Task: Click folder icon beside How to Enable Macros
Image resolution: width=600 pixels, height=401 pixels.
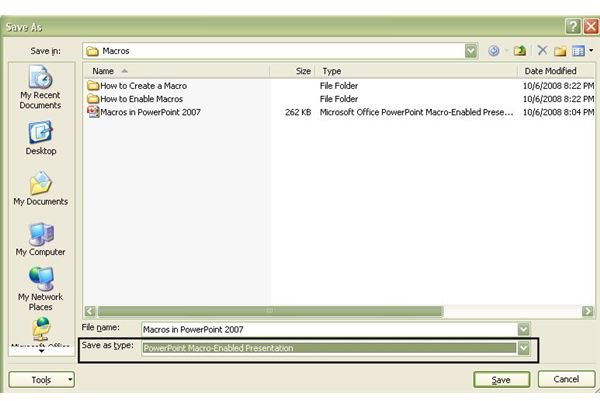Action: tap(93, 99)
